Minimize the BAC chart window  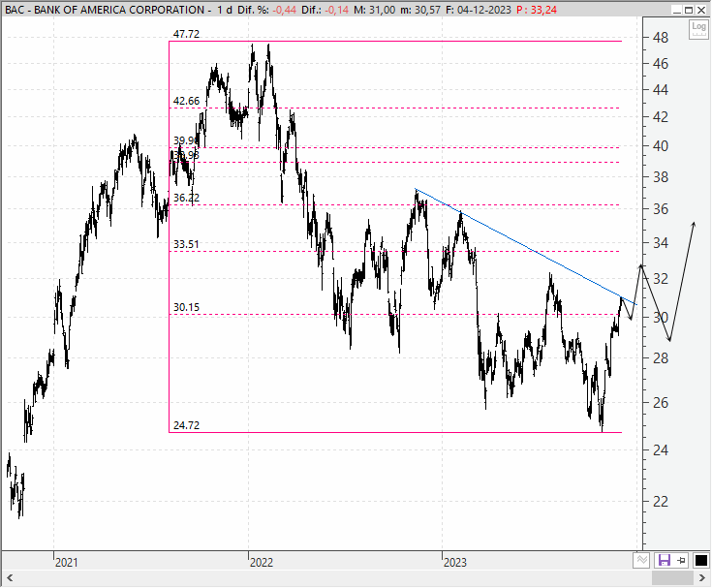point(677,10)
